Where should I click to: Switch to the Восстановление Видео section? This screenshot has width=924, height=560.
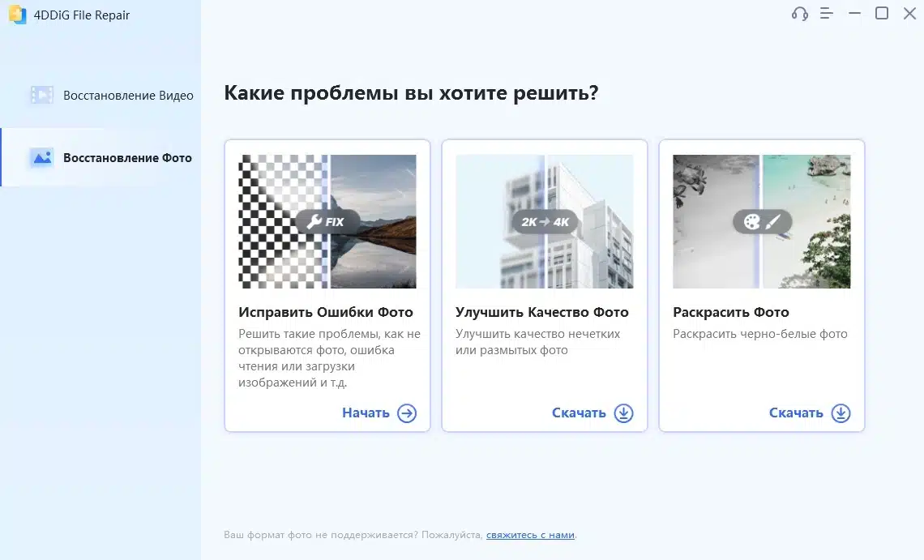(127, 95)
